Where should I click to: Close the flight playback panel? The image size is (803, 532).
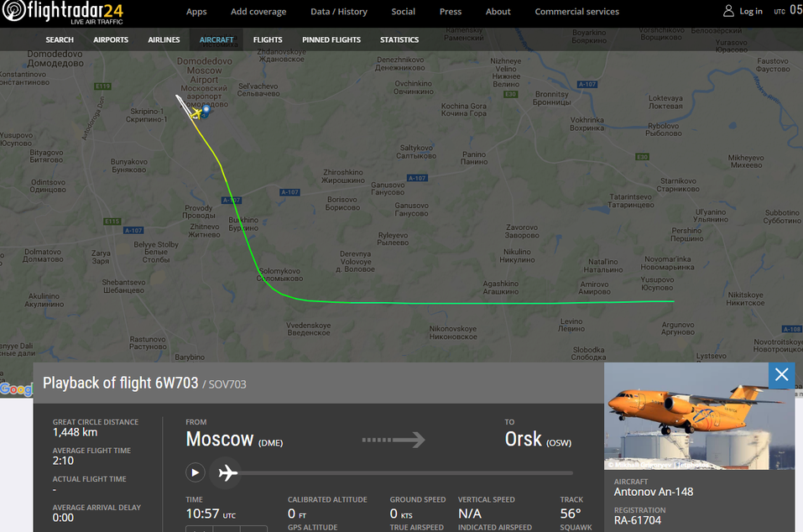(781, 375)
